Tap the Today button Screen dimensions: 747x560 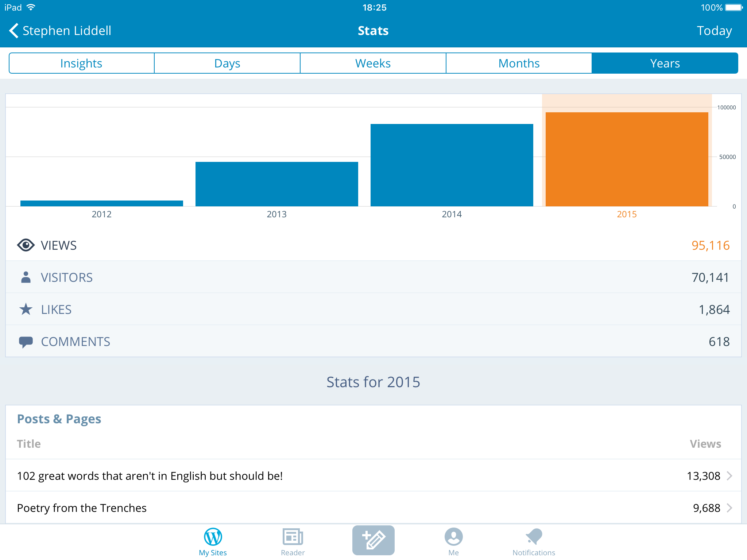714,31
